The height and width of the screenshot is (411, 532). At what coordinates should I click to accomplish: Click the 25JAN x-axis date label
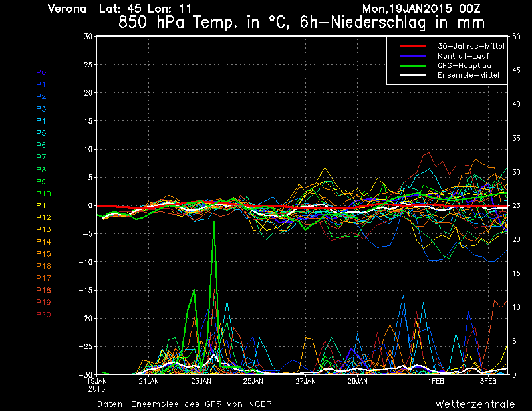tap(253, 381)
